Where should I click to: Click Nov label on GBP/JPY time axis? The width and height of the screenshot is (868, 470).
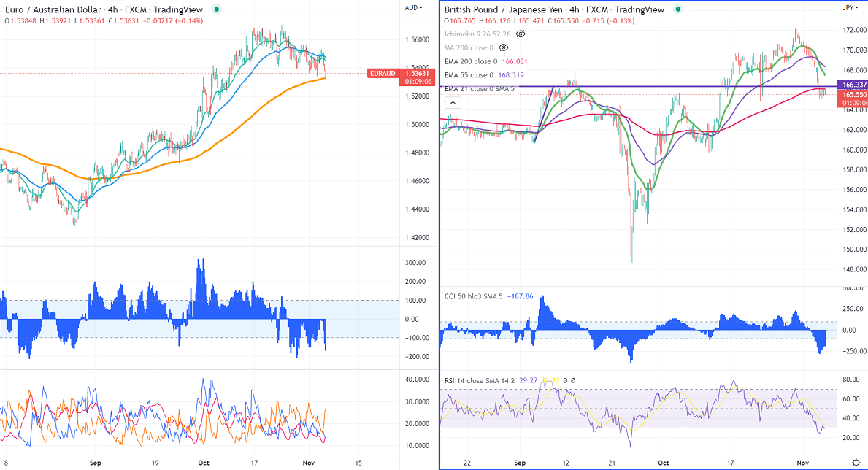click(x=802, y=463)
